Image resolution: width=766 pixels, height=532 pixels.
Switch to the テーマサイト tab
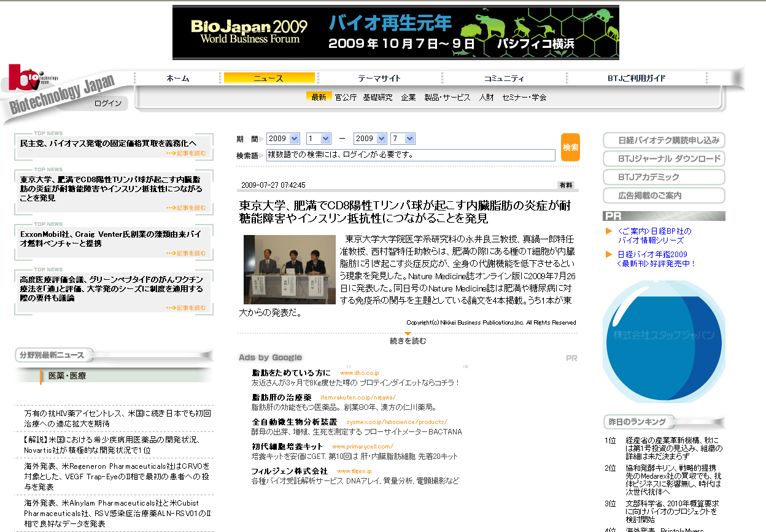pos(379,78)
